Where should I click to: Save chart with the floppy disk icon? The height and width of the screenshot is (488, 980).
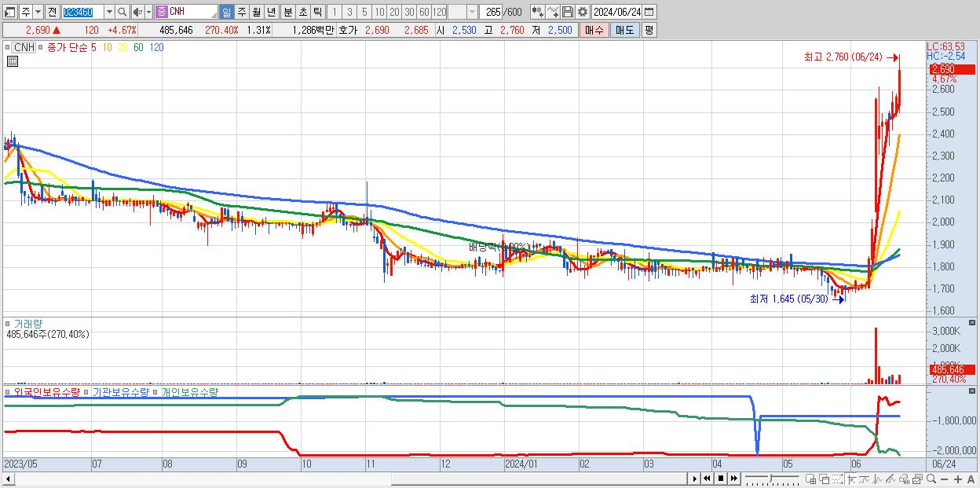[x=568, y=12]
